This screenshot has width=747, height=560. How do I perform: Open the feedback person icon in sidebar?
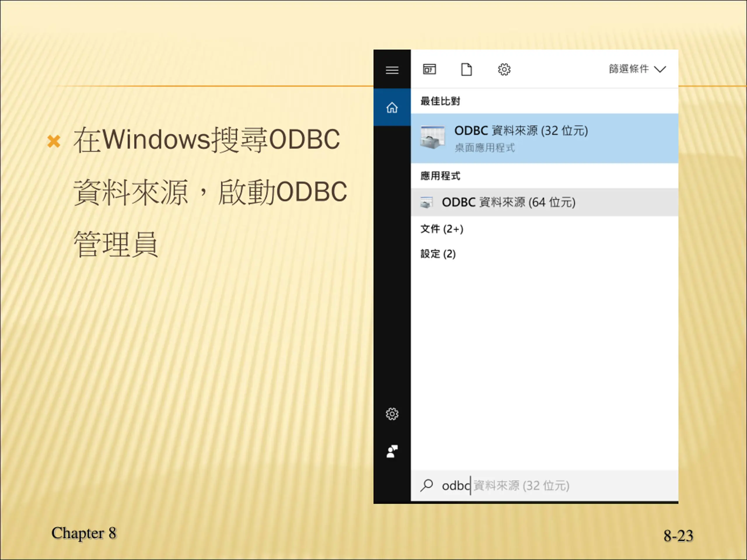(x=392, y=451)
